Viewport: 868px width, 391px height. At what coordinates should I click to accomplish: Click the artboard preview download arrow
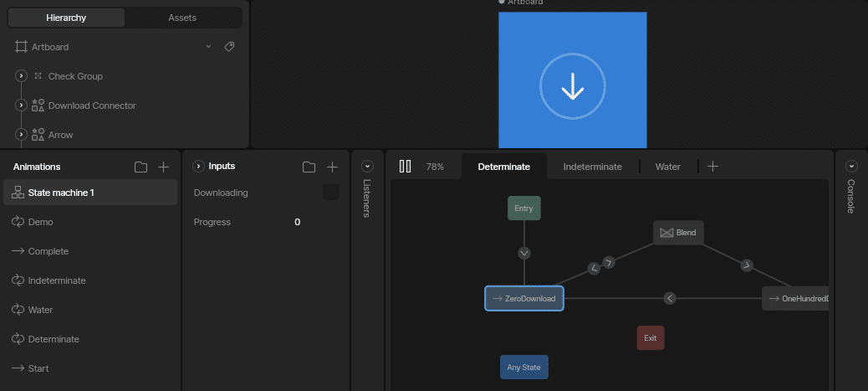572,87
